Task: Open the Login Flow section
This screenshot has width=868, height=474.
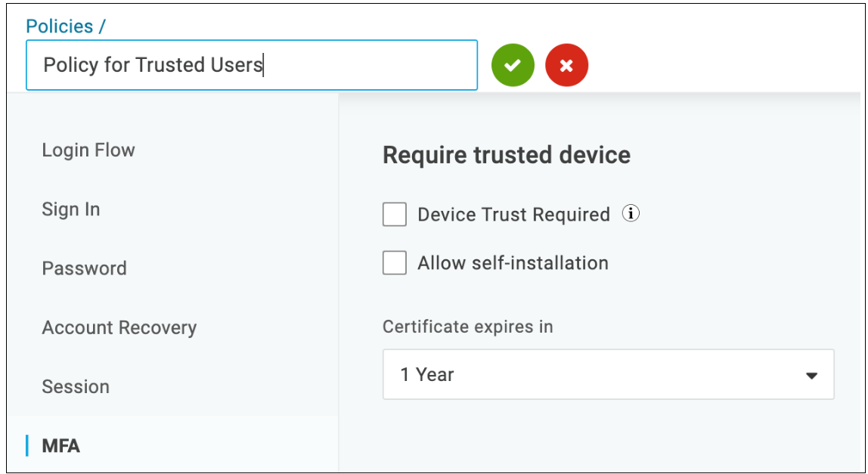Action: click(x=88, y=150)
